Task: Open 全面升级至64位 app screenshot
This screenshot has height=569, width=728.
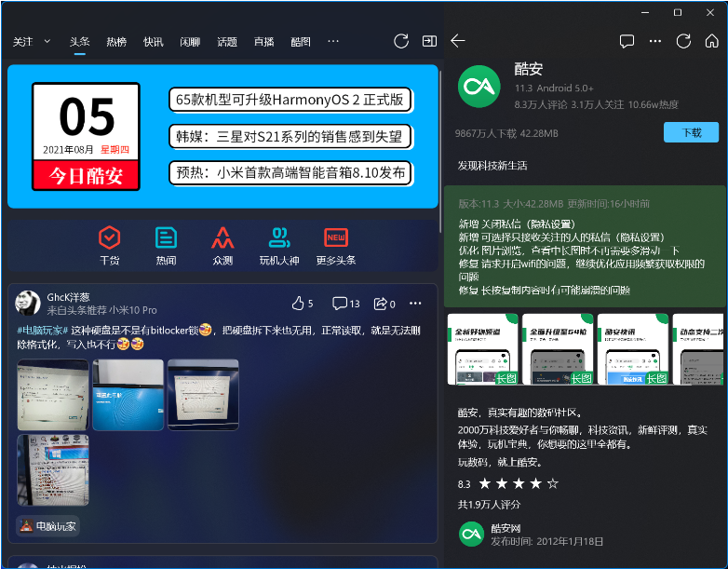Action: [558, 349]
